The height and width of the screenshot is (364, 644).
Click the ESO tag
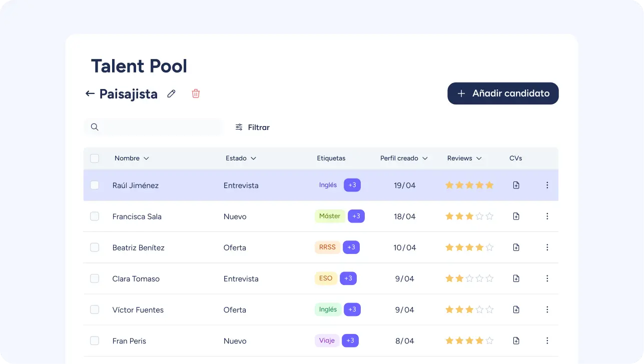coord(326,278)
